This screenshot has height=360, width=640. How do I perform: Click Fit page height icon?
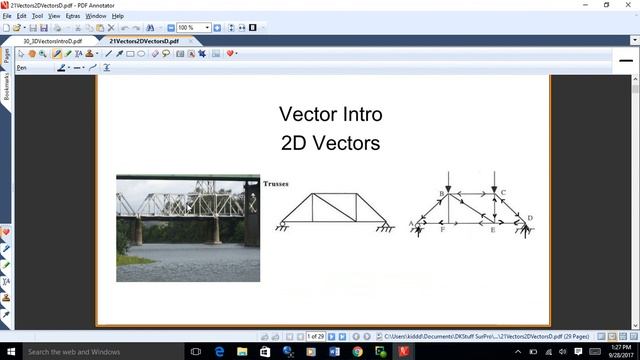tap(231, 28)
